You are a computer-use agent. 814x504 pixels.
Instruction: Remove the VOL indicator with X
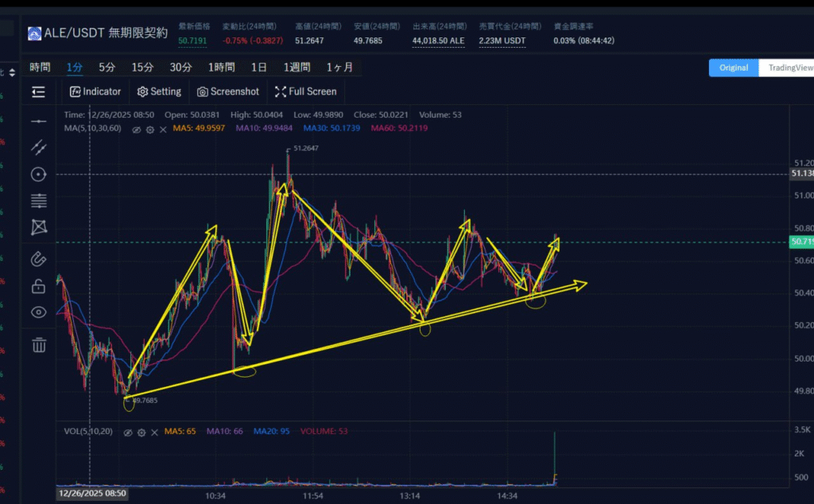click(x=154, y=432)
